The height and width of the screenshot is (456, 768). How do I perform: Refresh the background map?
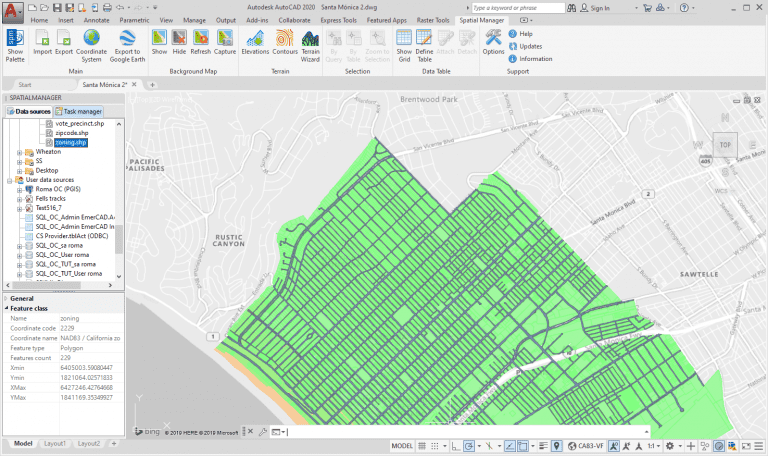coord(200,42)
